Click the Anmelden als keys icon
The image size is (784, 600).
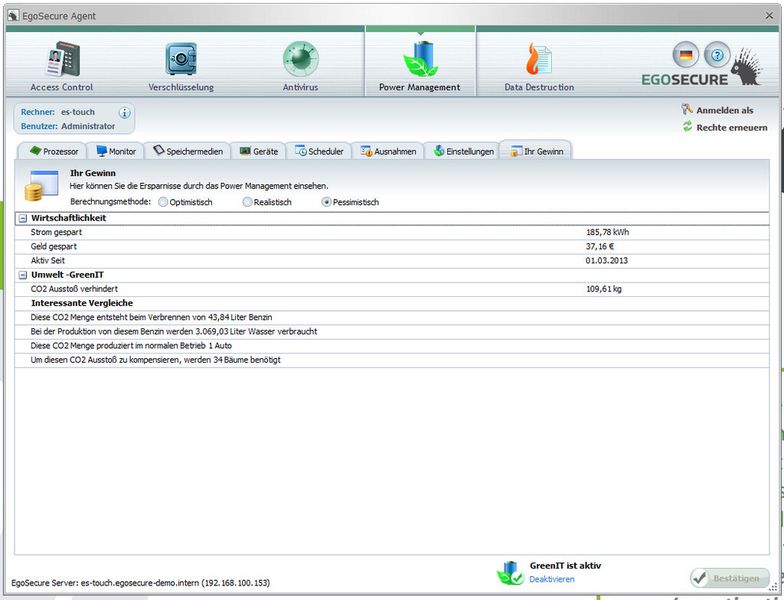point(687,110)
